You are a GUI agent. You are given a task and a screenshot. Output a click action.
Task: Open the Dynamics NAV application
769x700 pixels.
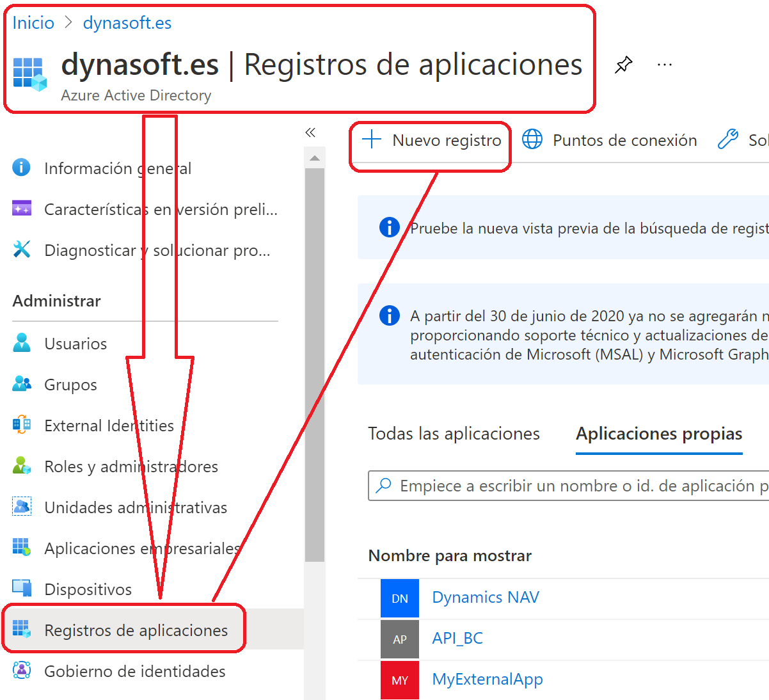point(486,597)
